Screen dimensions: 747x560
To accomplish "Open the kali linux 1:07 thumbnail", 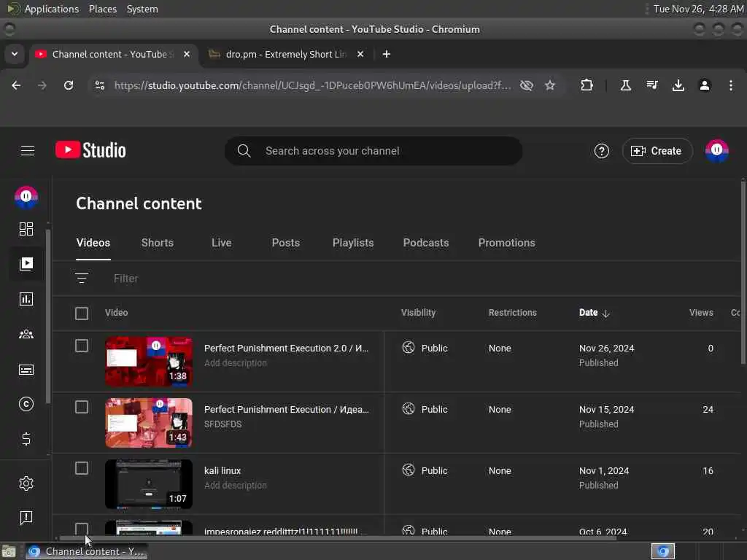I will pyautogui.click(x=149, y=484).
